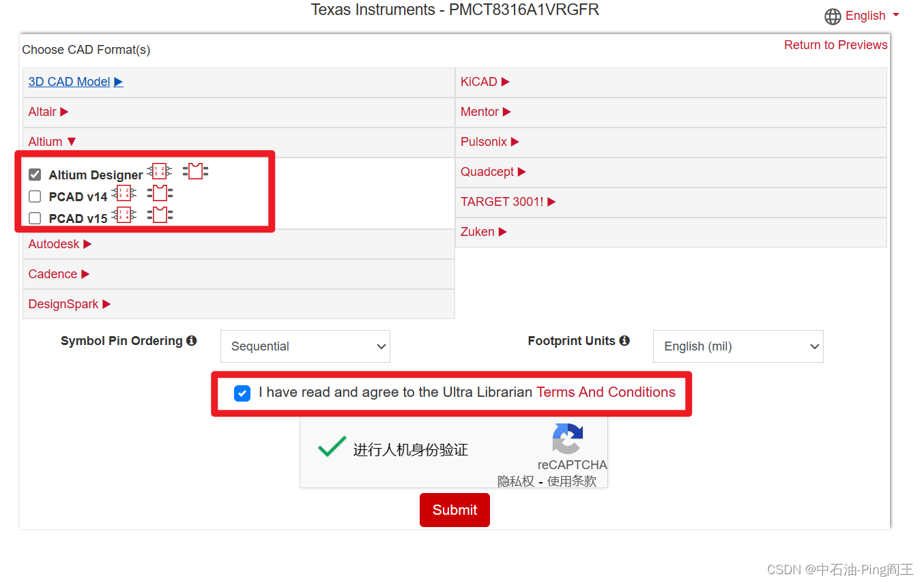924x583 pixels.
Task: Expand the Mentor format section
Action: pos(486,112)
